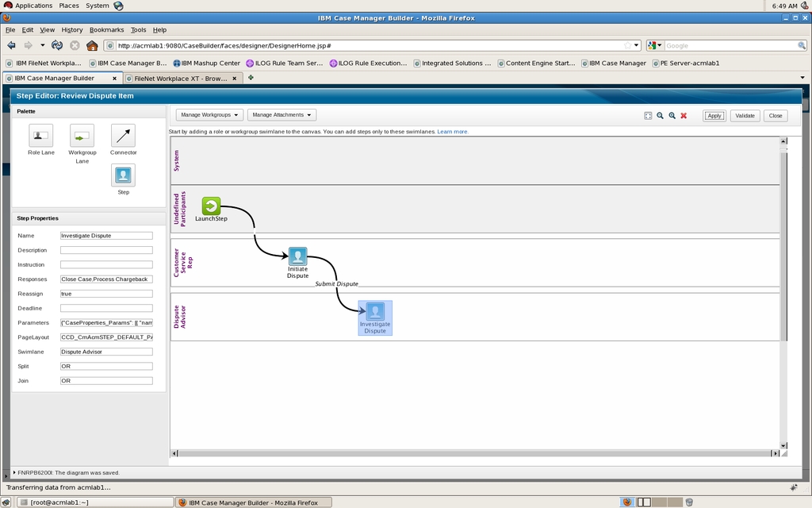Open the trash icon in bottom panel
This screenshot has height=508, width=812.
689,502
